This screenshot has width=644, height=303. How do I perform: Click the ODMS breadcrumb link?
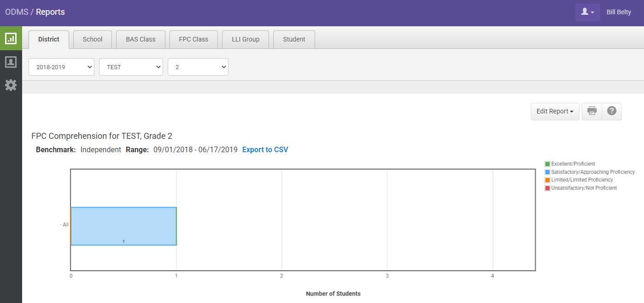(16, 12)
